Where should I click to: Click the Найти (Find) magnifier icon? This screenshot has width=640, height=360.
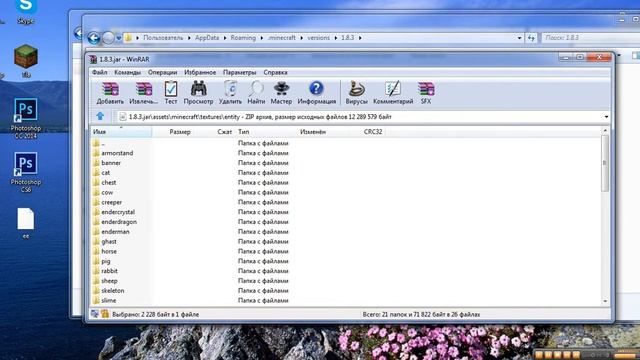click(x=256, y=93)
